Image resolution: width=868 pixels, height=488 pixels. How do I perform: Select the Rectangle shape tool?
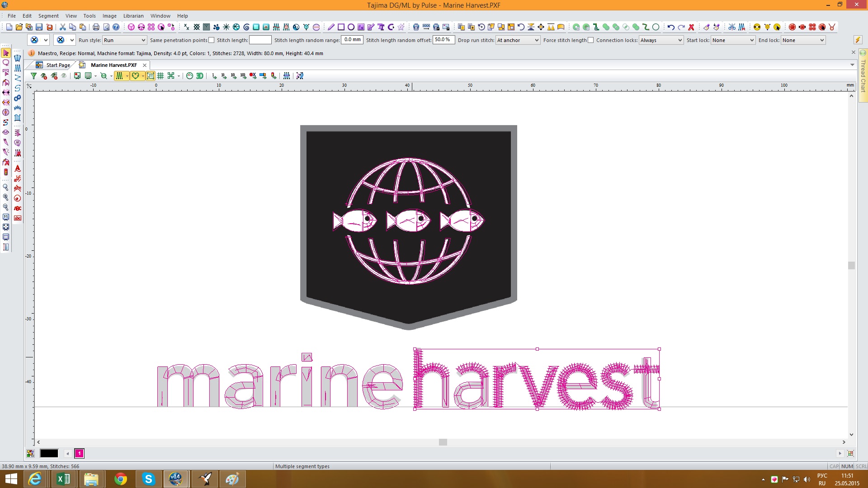click(341, 27)
